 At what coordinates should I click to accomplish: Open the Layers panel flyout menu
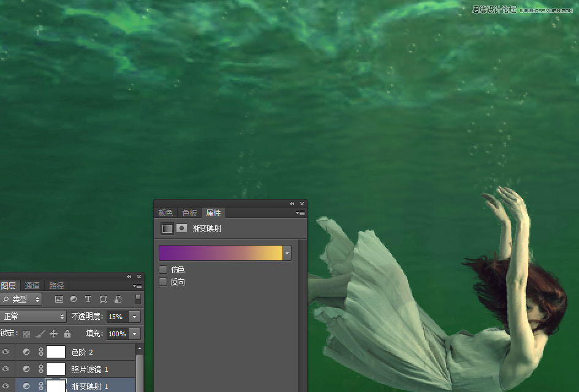pos(137,285)
